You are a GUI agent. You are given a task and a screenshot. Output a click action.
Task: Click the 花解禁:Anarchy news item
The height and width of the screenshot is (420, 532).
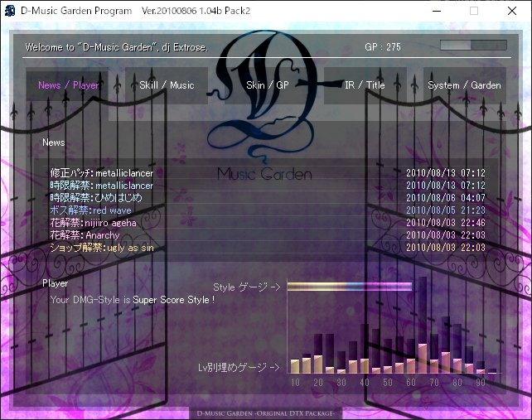click(x=85, y=235)
